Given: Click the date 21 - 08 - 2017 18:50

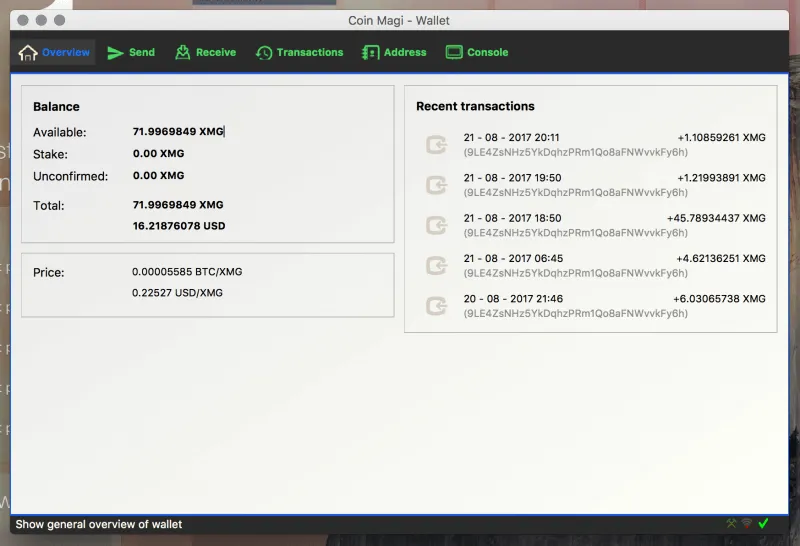Looking at the screenshot, I should point(512,218).
